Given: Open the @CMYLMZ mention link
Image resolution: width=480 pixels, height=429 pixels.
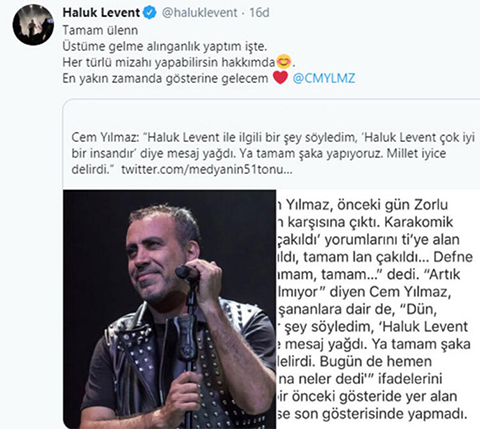Looking at the screenshot, I should 324,78.
